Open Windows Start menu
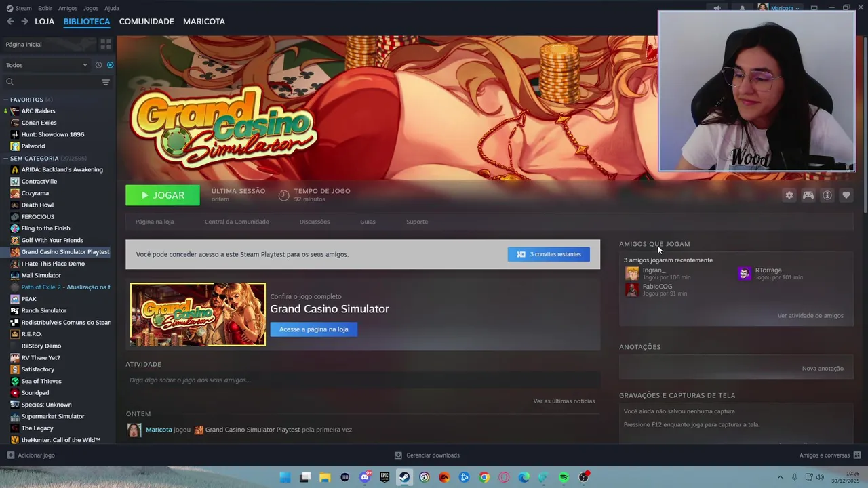The height and width of the screenshot is (488, 868). coord(285,477)
